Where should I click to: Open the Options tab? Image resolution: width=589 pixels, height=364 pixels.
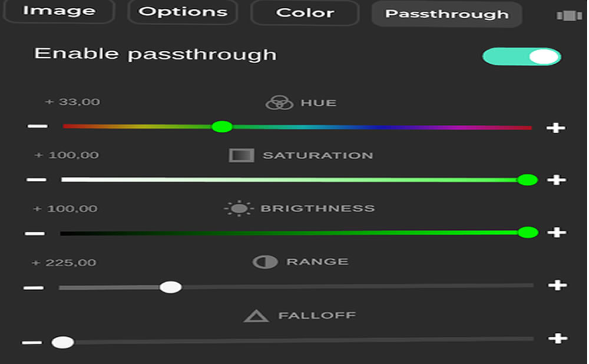[x=183, y=12]
